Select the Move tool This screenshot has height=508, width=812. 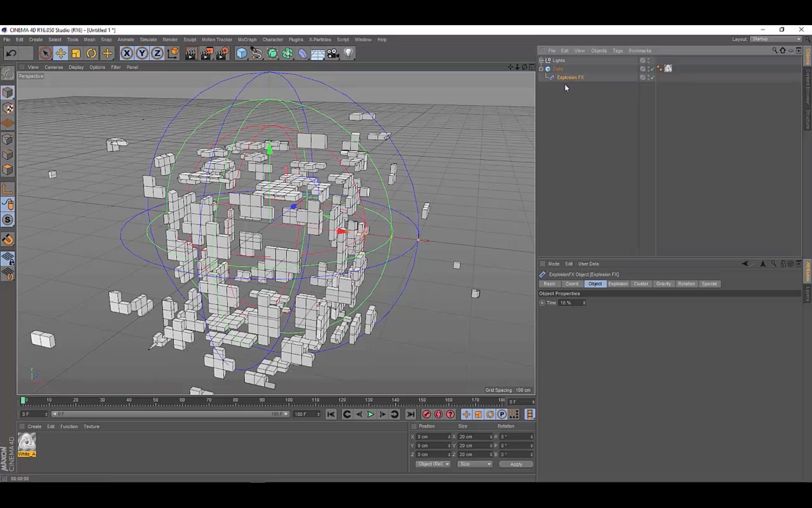tap(61, 53)
